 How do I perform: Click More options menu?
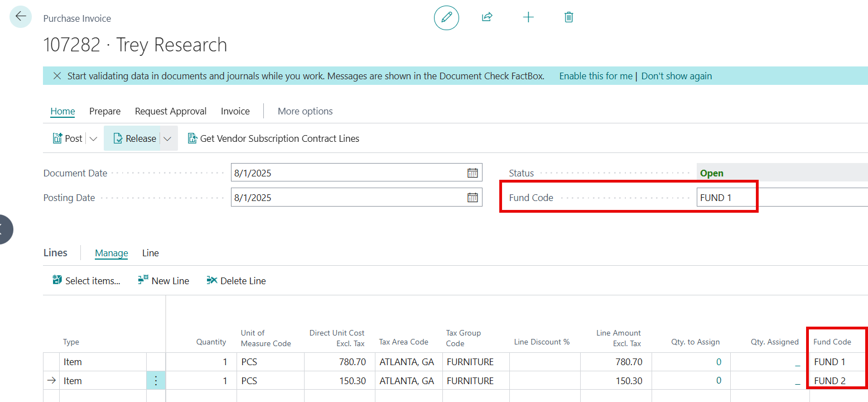click(305, 111)
